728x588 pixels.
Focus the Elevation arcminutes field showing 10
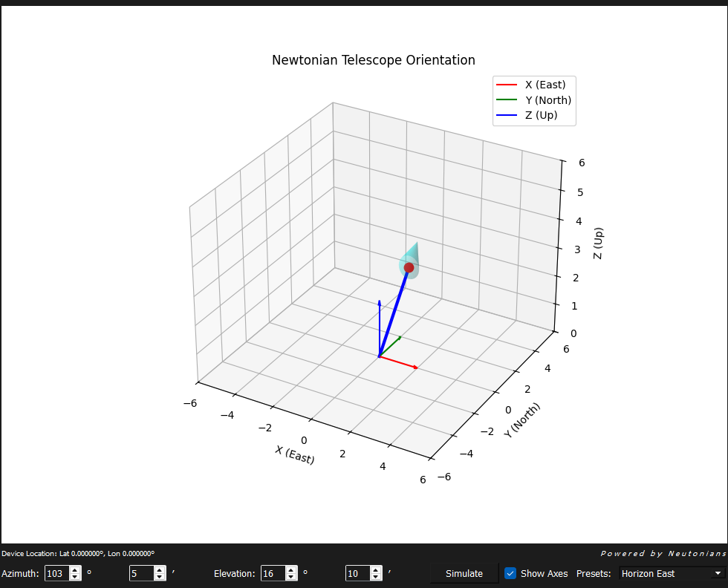click(357, 573)
